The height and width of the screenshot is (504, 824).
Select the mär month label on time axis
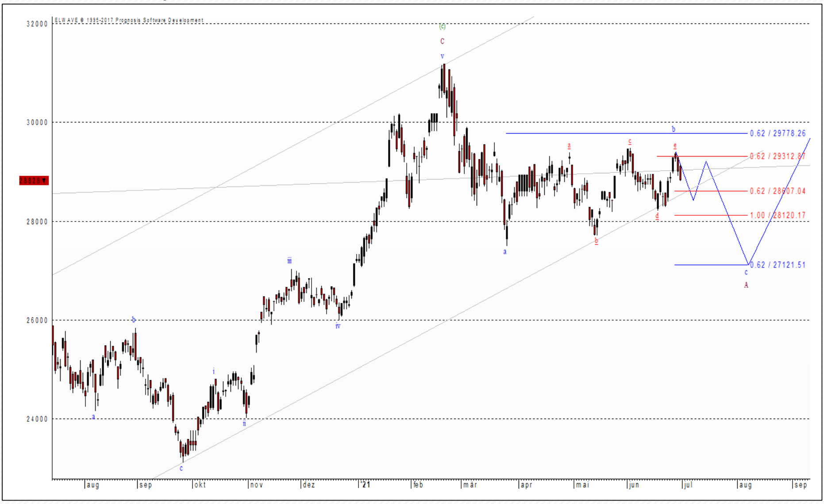[470, 485]
